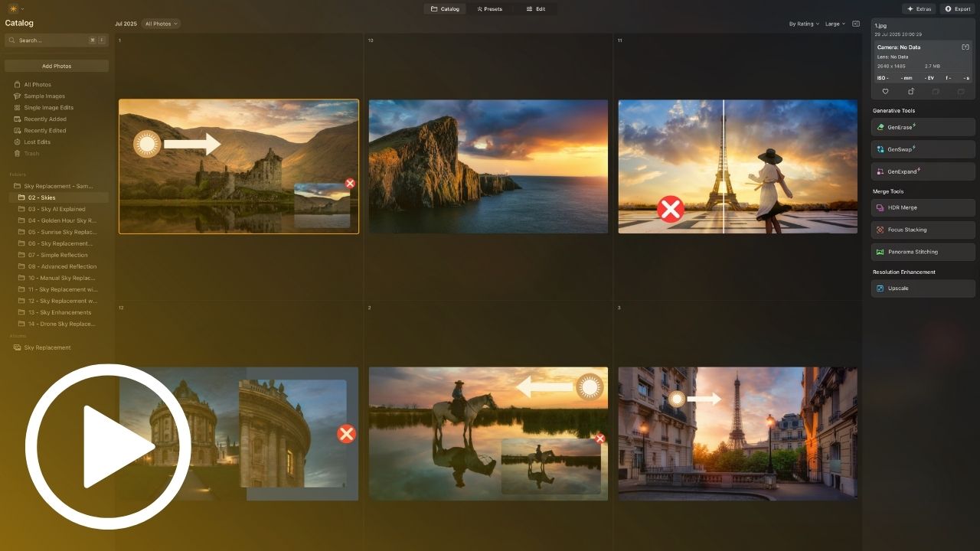
Task: Click the large play button overlay
Action: tap(107, 446)
